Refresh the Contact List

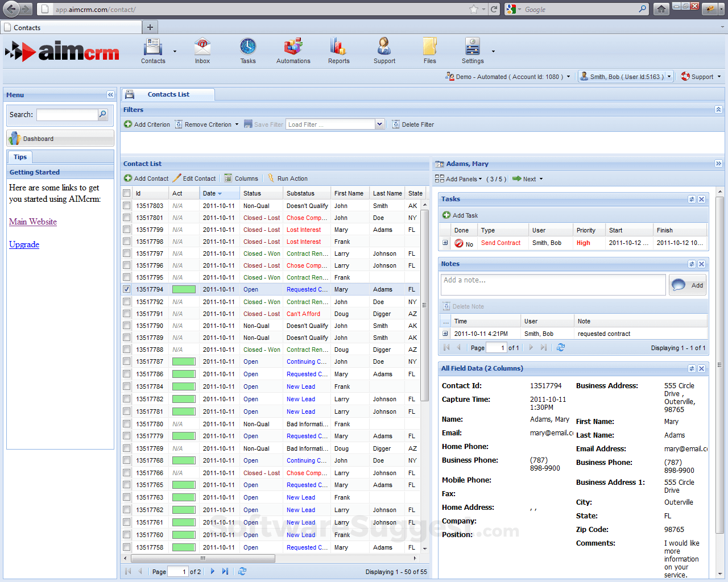242,572
